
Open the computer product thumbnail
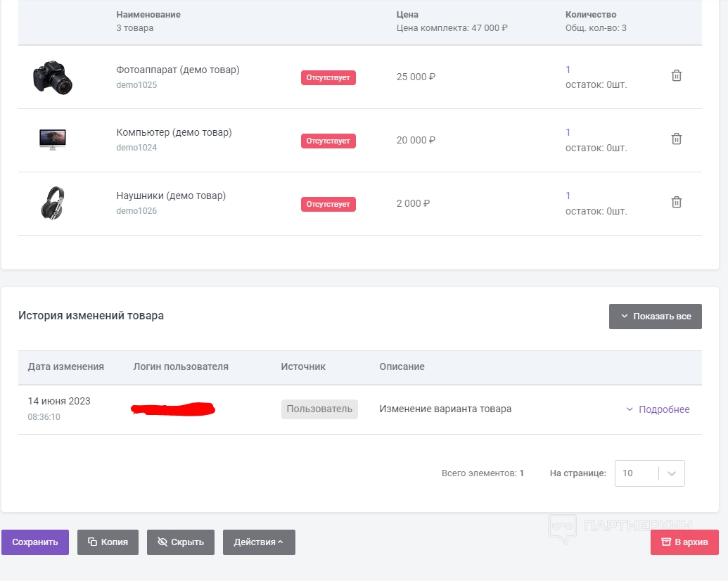click(52, 139)
